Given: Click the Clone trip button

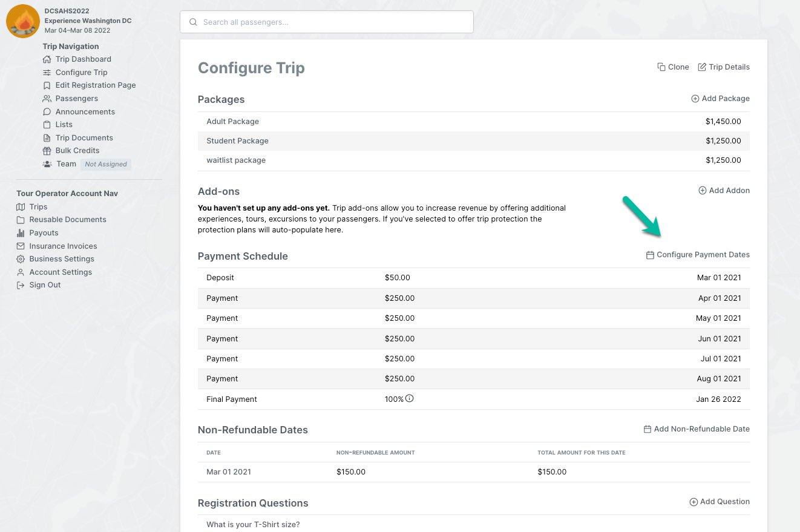Looking at the screenshot, I should 673,67.
